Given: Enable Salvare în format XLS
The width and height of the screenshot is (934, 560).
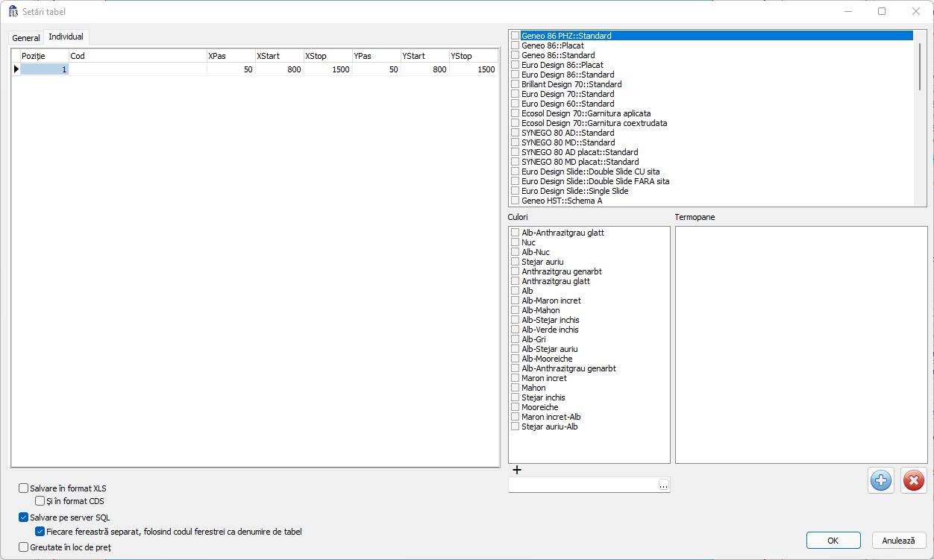Looking at the screenshot, I should coord(23,488).
